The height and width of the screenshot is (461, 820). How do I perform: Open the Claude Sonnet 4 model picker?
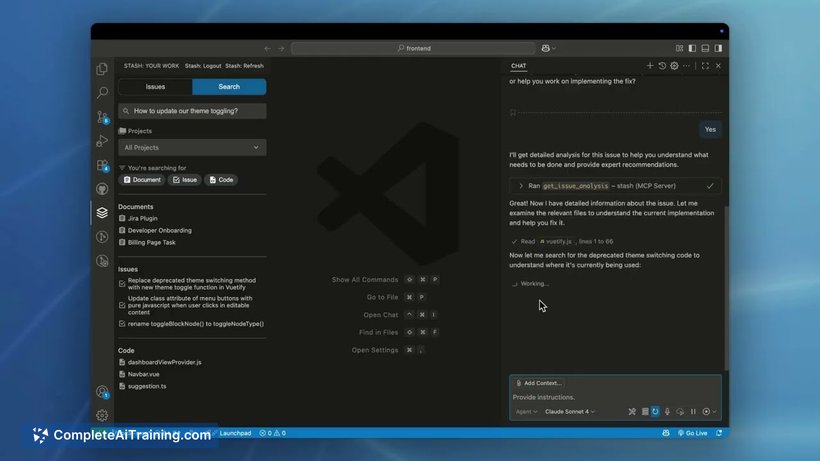click(570, 412)
